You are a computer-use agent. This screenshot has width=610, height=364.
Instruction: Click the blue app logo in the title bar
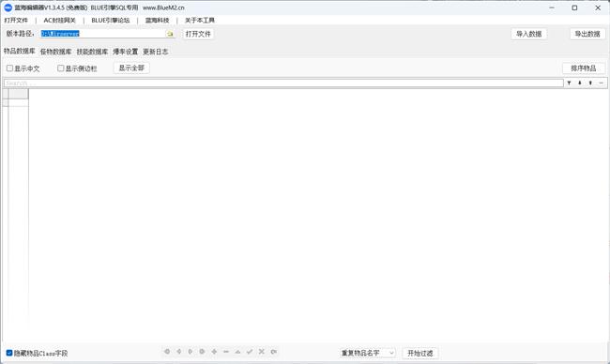[x=8, y=8]
